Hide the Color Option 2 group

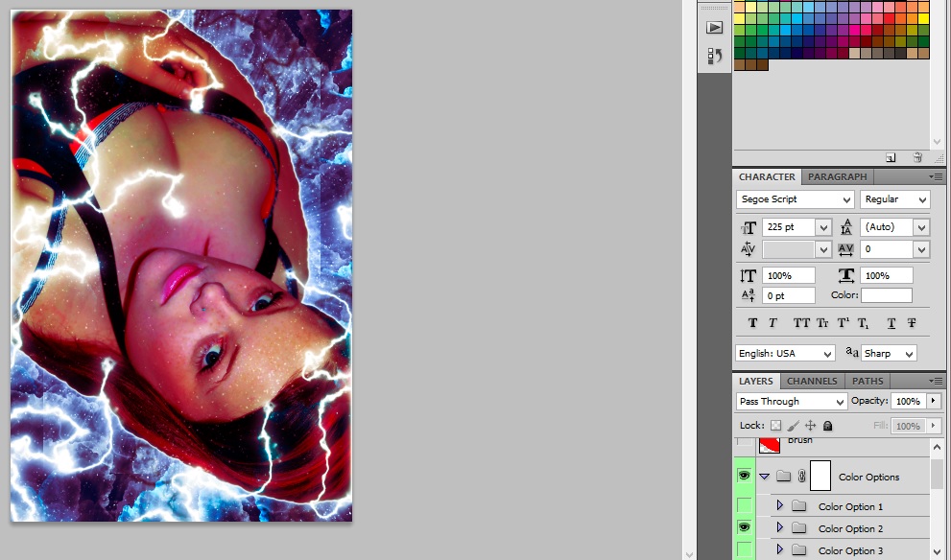click(744, 528)
